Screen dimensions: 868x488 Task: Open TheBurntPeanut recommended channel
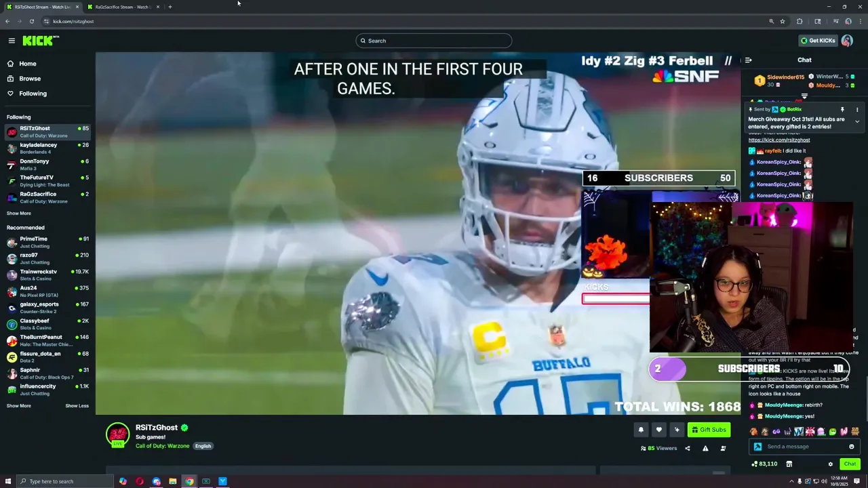[x=47, y=340]
